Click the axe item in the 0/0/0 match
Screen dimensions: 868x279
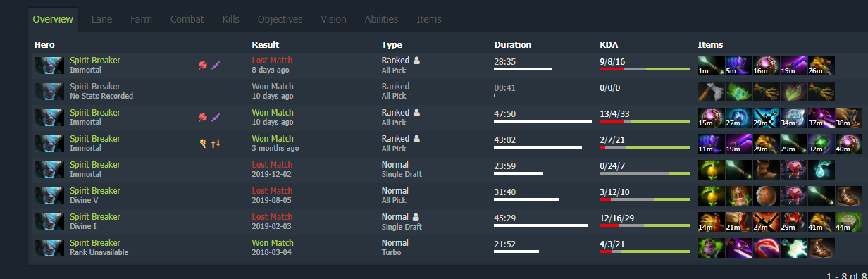pyautogui.click(x=712, y=92)
